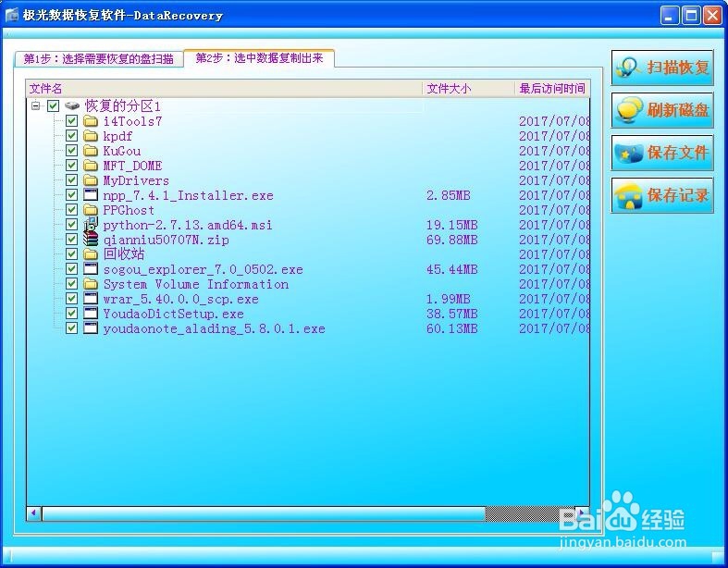Select the 第2步:选中数据复制出来 tab

pyautogui.click(x=259, y=58)
